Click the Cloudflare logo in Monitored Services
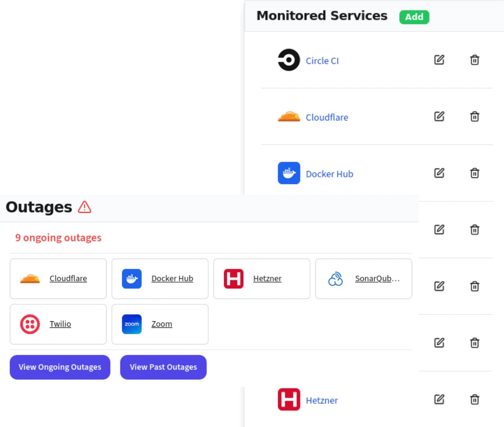504x427 pixels. click(x=289, y=116)
